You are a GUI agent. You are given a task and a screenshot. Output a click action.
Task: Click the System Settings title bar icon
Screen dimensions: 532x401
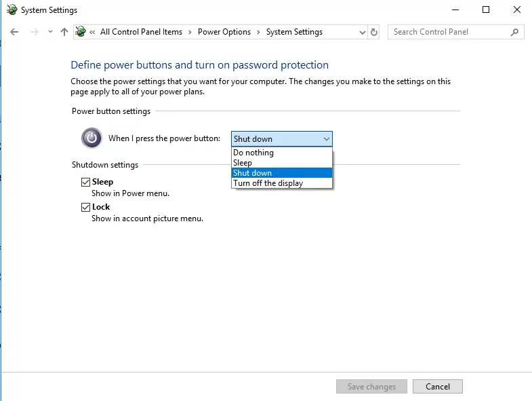click(x=11, y=10)
